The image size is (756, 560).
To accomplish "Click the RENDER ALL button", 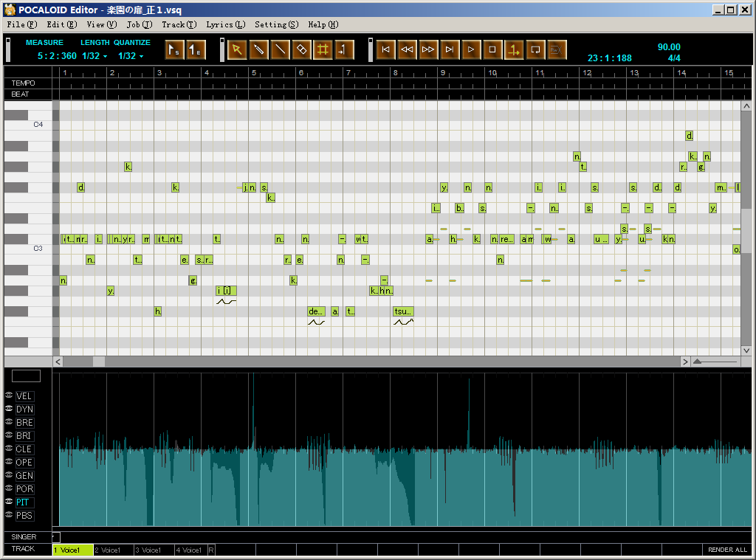I will pos(727,550).
